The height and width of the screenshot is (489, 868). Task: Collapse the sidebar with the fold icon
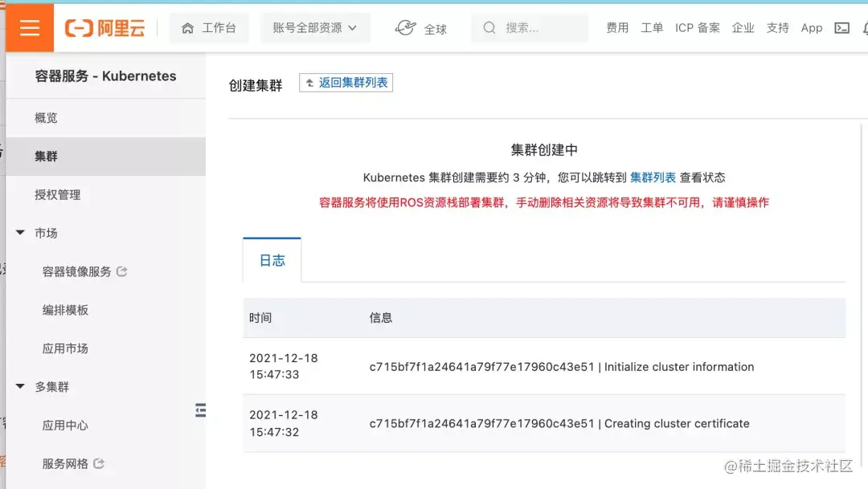coord(200,410)
